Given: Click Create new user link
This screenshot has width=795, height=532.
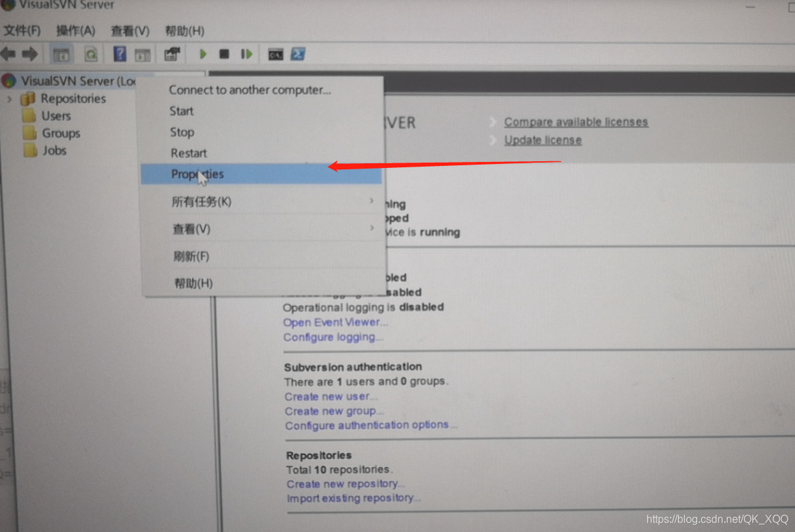Looking at the screenshot, I should [x=331, y=397].
